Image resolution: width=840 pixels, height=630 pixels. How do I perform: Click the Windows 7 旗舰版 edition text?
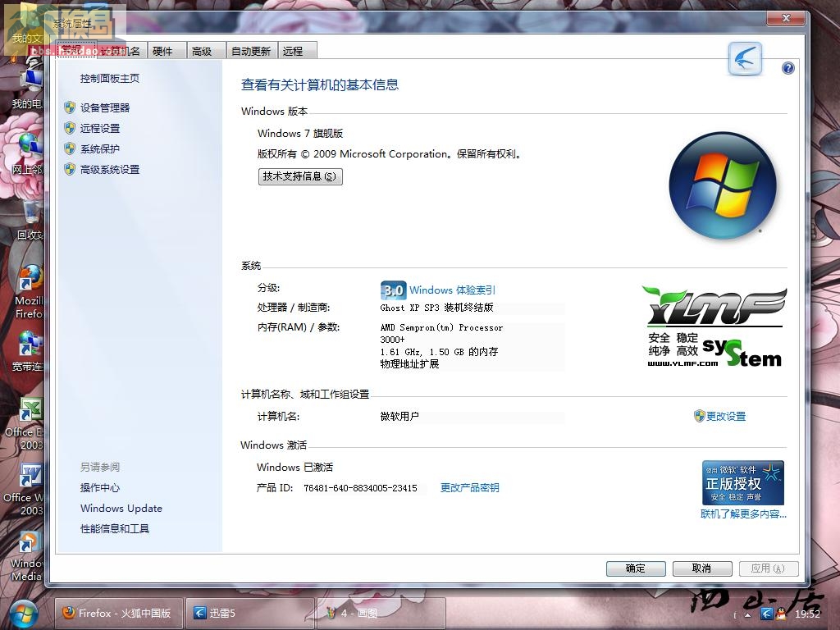tap(300, 134)
